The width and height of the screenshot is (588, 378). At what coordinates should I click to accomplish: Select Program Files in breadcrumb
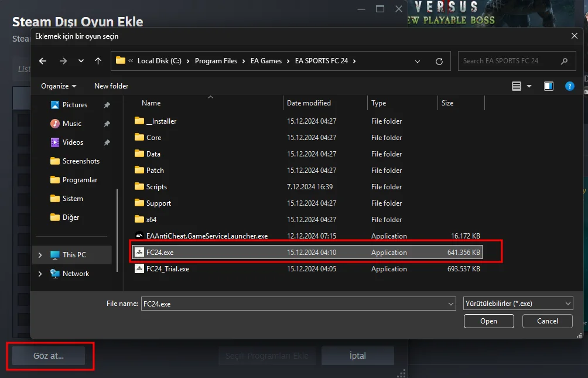216,61
